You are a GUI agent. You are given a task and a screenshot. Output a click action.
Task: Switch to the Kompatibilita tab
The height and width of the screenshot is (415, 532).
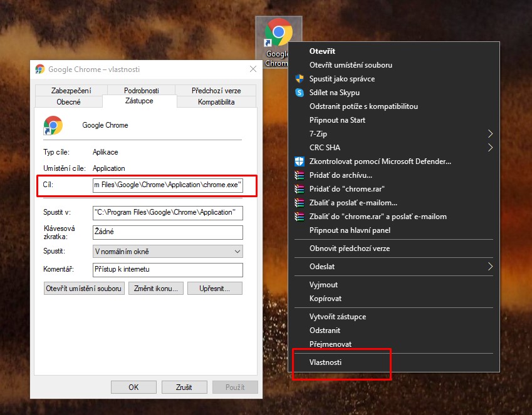point(216,102)
